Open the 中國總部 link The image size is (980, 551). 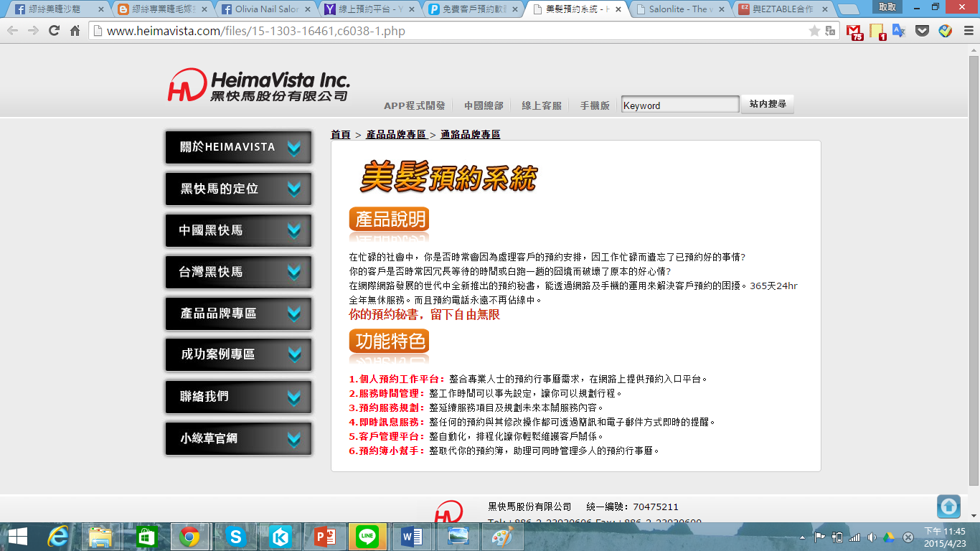pos(483,105)
